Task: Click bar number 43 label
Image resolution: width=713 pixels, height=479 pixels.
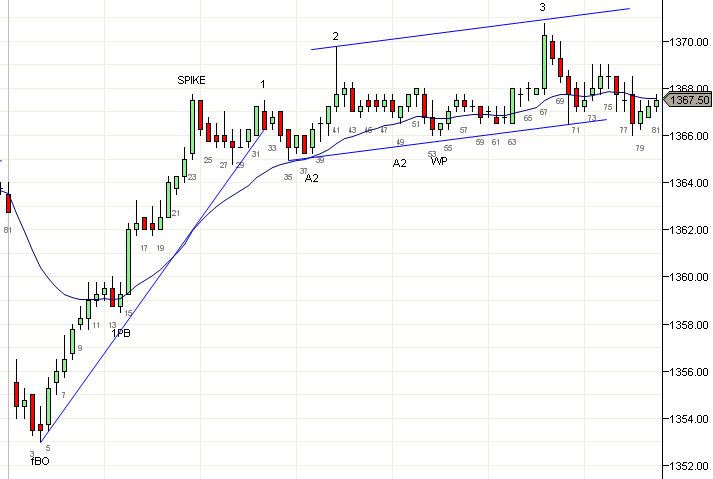Action: click(x=352, y=130)
